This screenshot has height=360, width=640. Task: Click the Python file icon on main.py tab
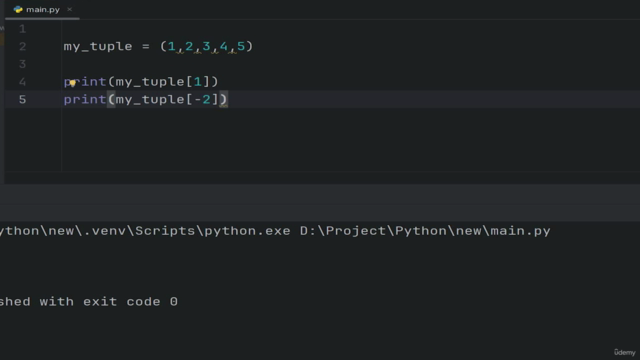18,9
